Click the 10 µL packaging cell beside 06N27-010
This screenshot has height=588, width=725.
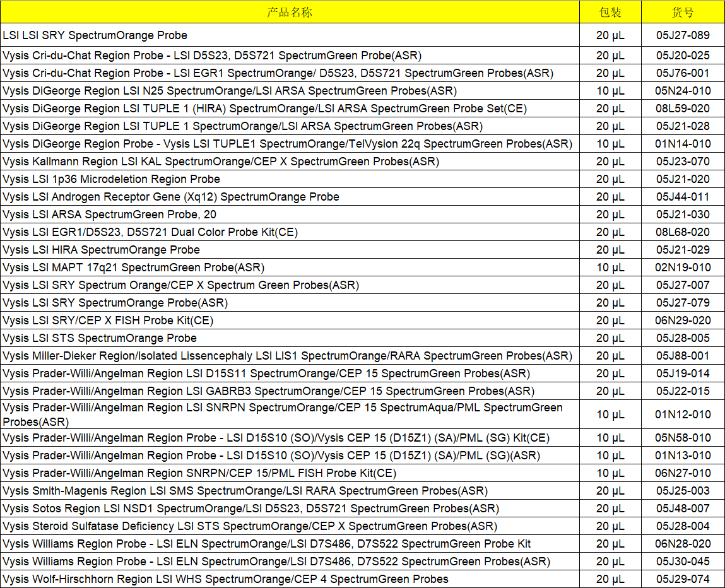tap(610, 473)
